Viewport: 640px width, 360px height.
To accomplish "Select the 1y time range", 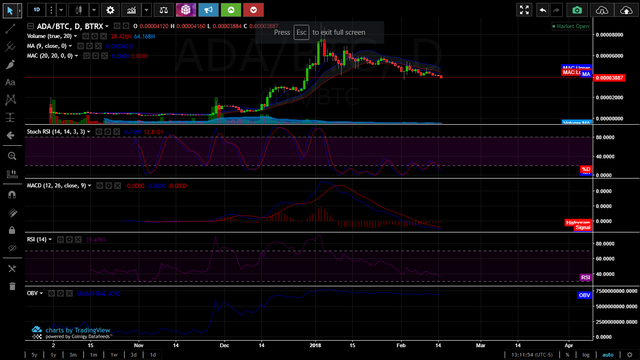I will tap(53, 355).
